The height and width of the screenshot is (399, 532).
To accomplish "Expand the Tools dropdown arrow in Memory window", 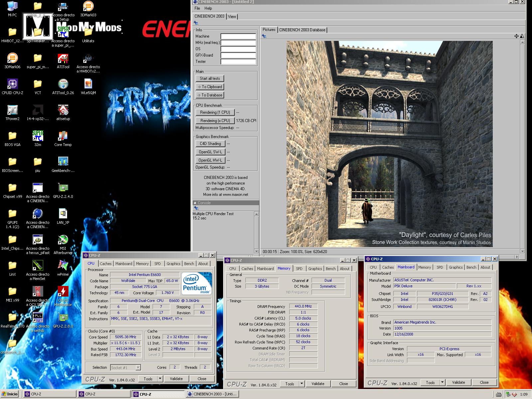I will click(x=302, y=384).
